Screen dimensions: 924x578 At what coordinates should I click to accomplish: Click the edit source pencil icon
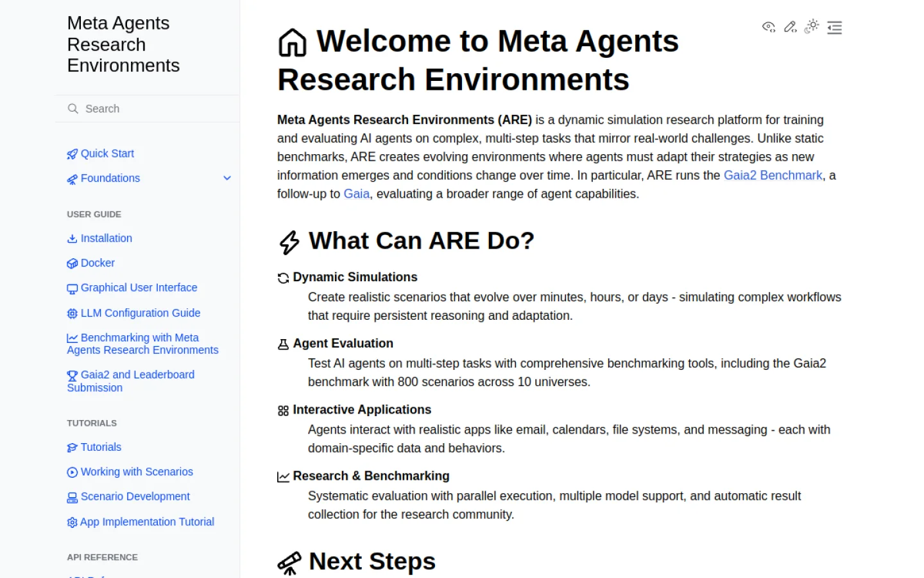791,27
